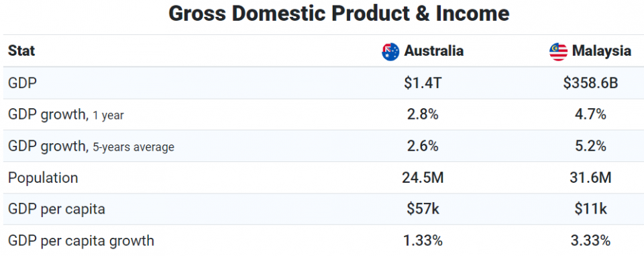Select Malaysia's 3.33% per capita growth
644x256 pixels.
(x=590, y=241)
